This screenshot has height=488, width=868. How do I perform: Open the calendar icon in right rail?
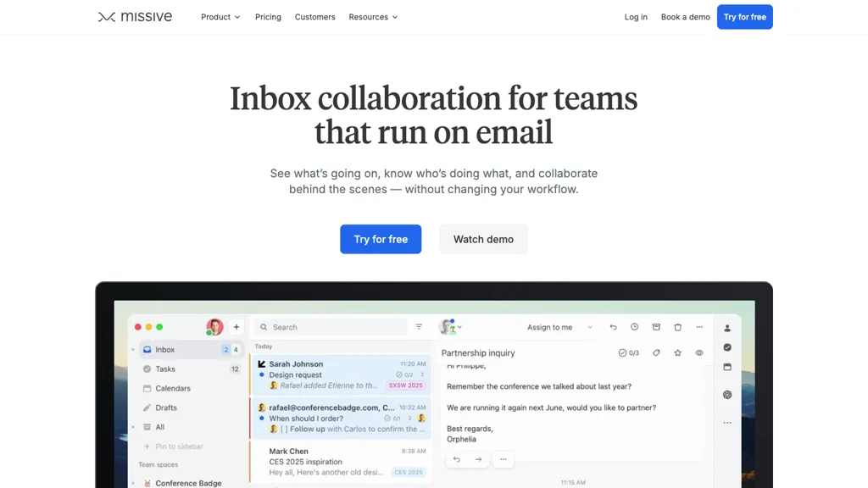point(727,367)
